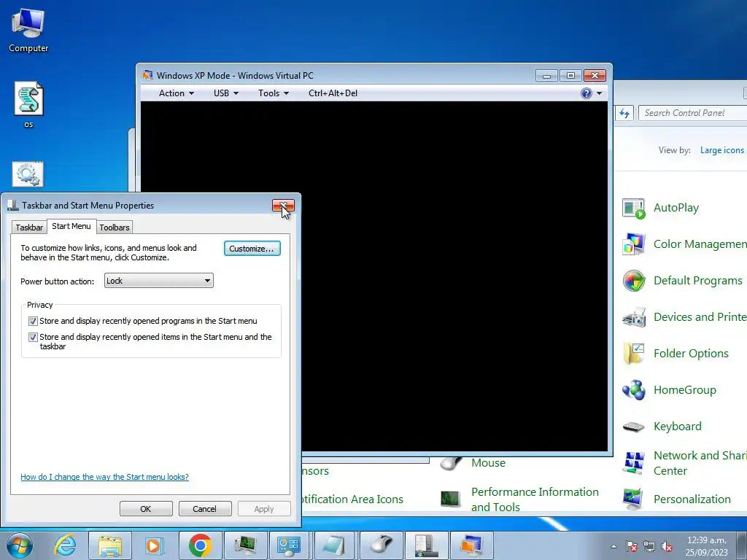Switch to the Taskbar tab

point(29,227)
